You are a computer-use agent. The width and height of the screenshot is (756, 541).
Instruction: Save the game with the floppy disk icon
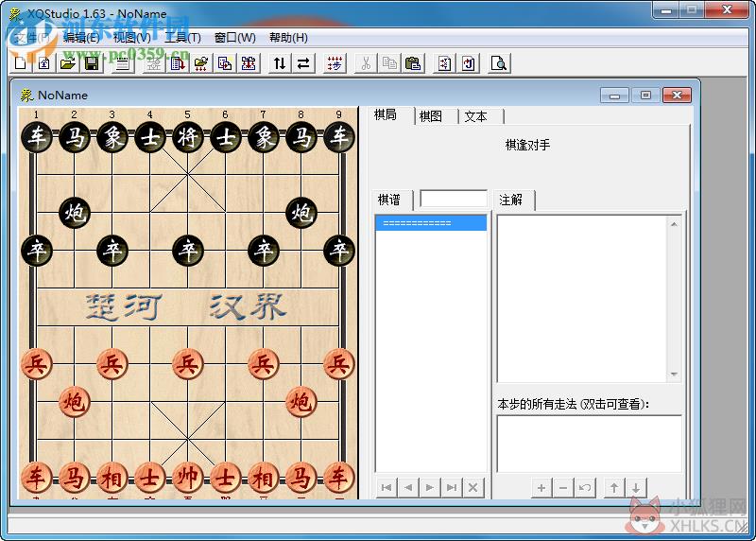click(x=92, y=63)
